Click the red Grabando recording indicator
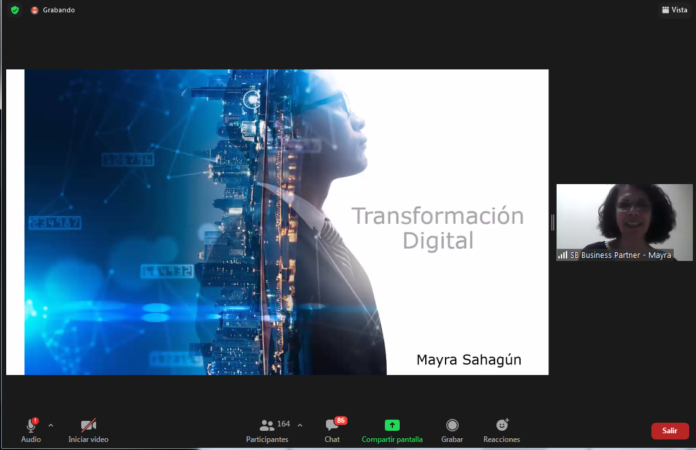Viewport: 696px width, 450px height. click(35, 10)
